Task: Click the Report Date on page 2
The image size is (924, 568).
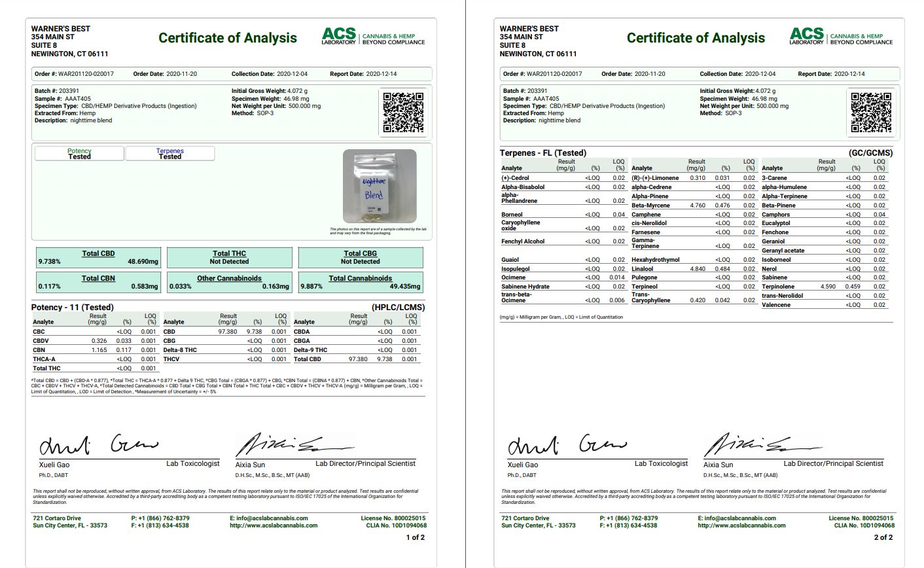Action: (831, 74)
